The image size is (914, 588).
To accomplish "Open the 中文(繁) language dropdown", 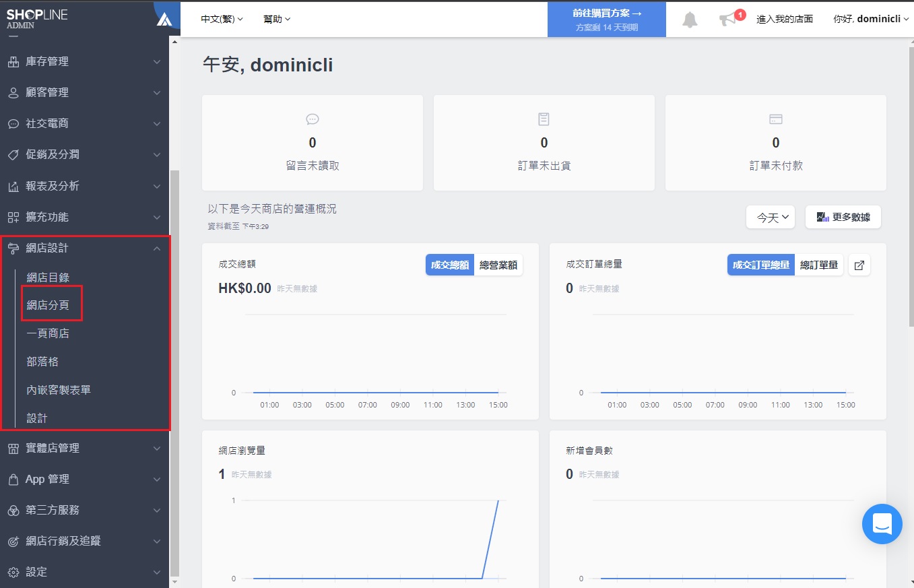I will [x=222, y=19].
